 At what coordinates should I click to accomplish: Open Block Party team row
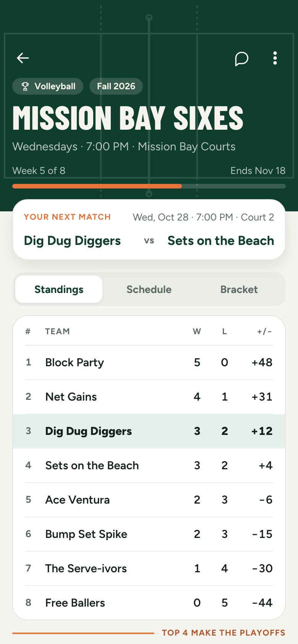point(149,362)
